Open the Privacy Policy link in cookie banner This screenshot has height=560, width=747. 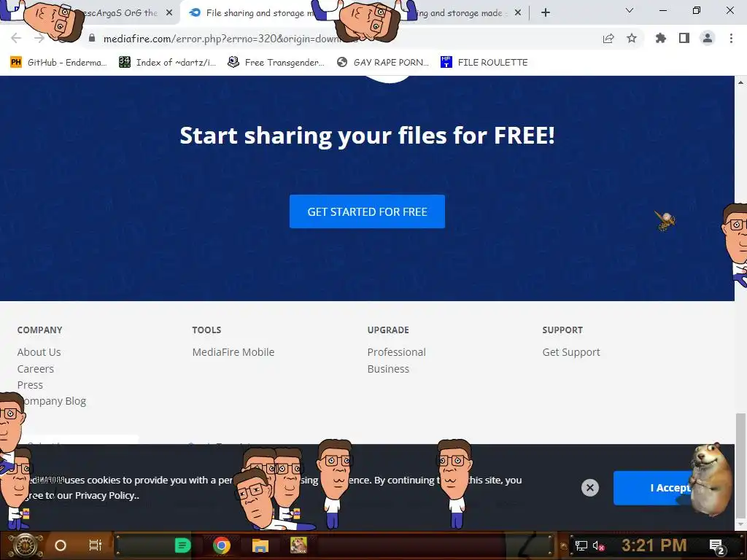(x=107, y=495)
